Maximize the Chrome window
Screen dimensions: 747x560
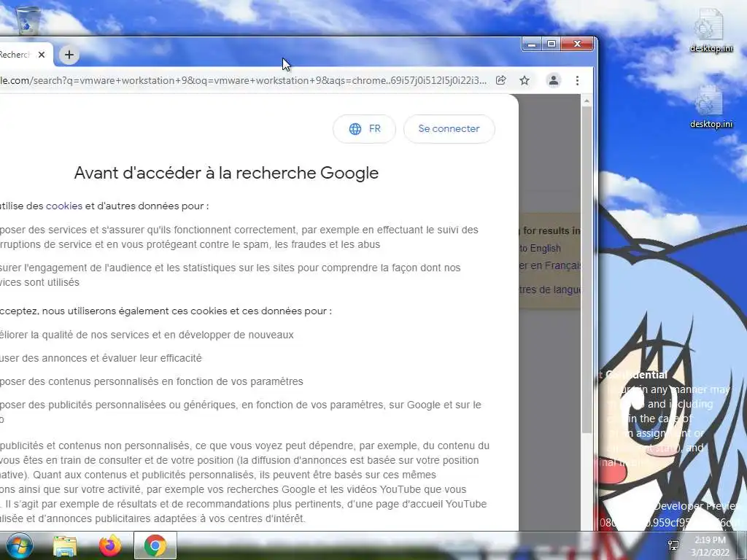pyautogui.click(x=551, y=44)
